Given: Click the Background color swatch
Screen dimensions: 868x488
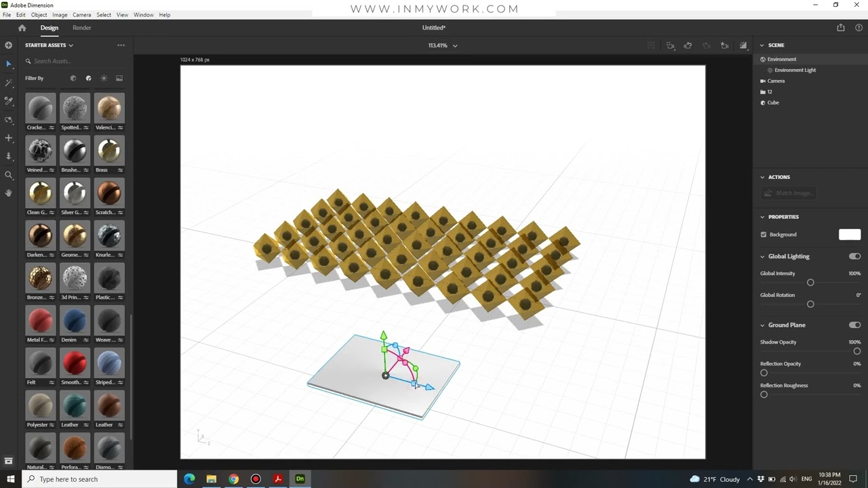Looking at the screenshot, I should (x=850, y=235).
